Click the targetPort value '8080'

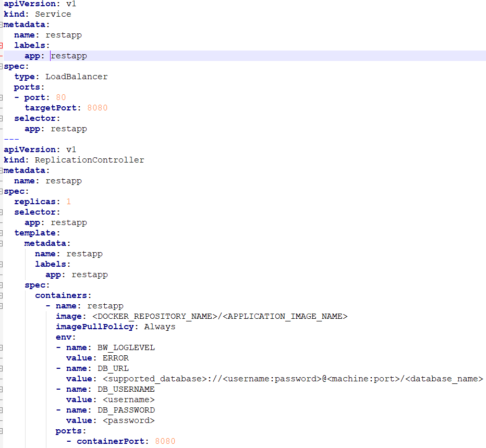pos(98,108)
